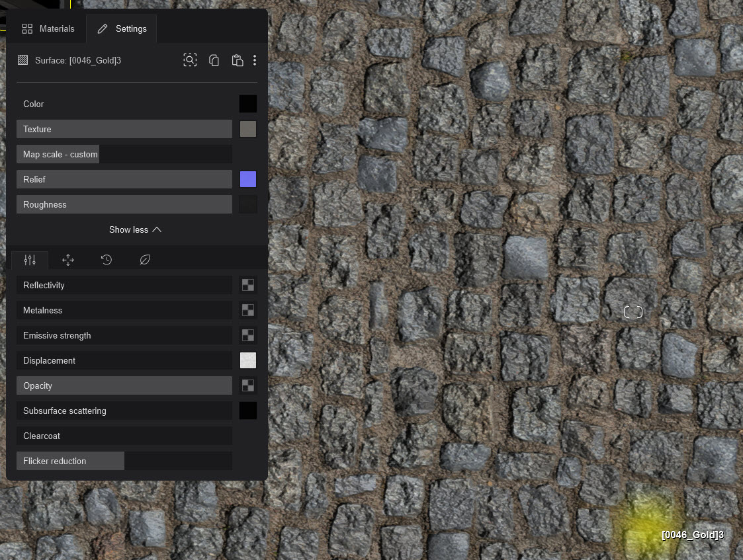Open the Settings tab
The image size is (743, 560).
click(x=122, y=29)
